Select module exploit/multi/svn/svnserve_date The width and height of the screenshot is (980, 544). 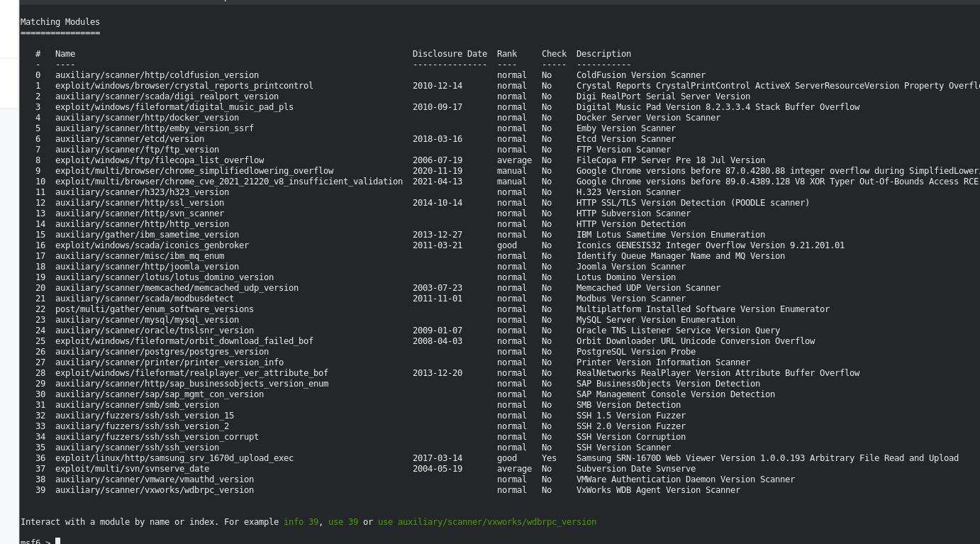tap(132, 469)
